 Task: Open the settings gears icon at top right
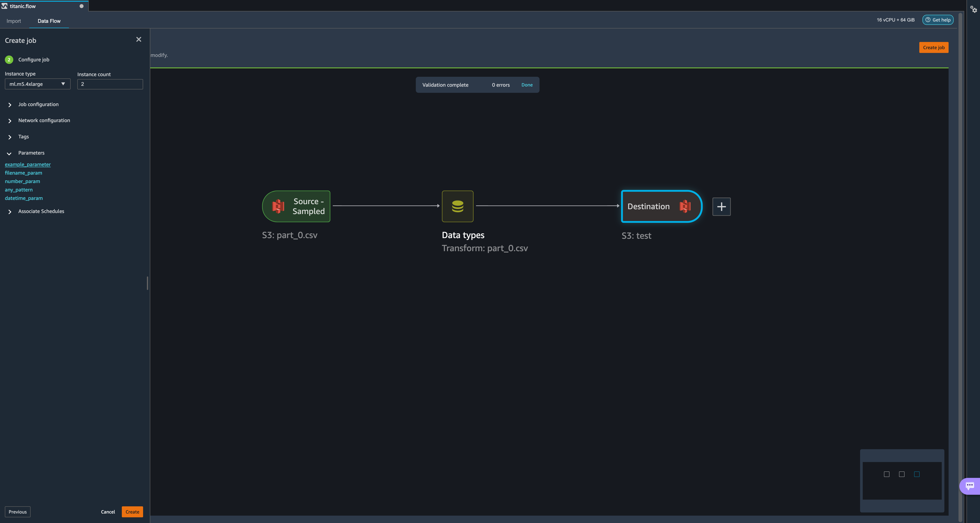click(x=973, y=9)
